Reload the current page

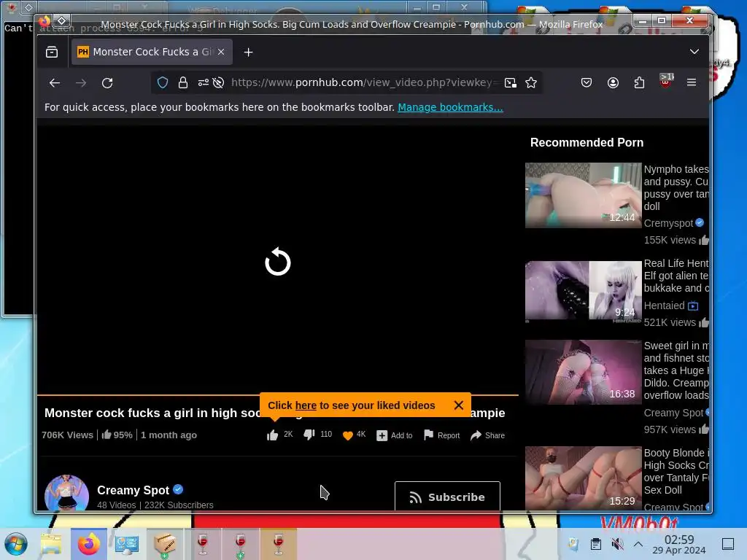click(108, 83)
